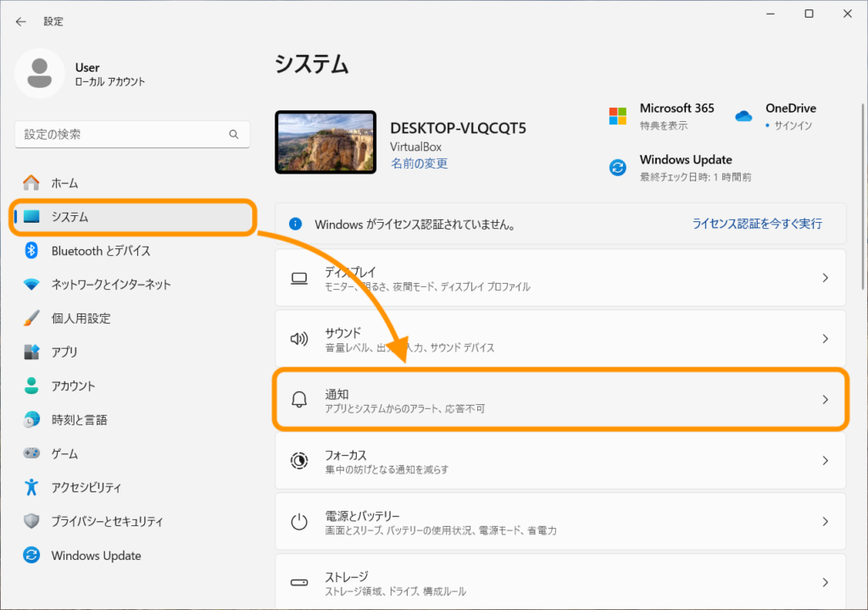Expand the ディスプレイ row chevron
Screen dimensions: 868x610
[825, 278]
